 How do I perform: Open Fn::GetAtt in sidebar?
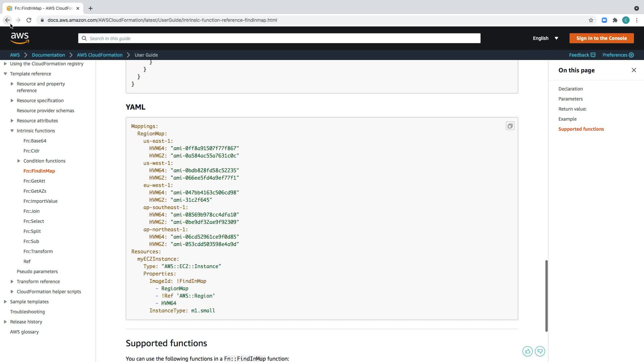coord(34,181)
